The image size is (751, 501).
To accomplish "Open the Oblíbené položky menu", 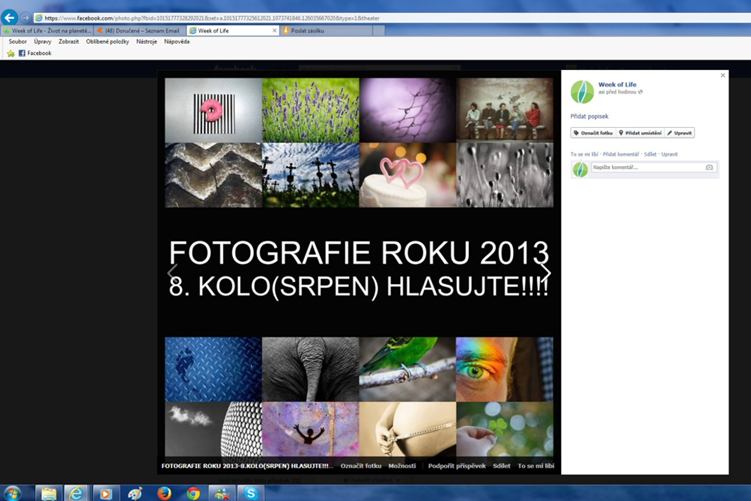I will click(x=107, y=42).
